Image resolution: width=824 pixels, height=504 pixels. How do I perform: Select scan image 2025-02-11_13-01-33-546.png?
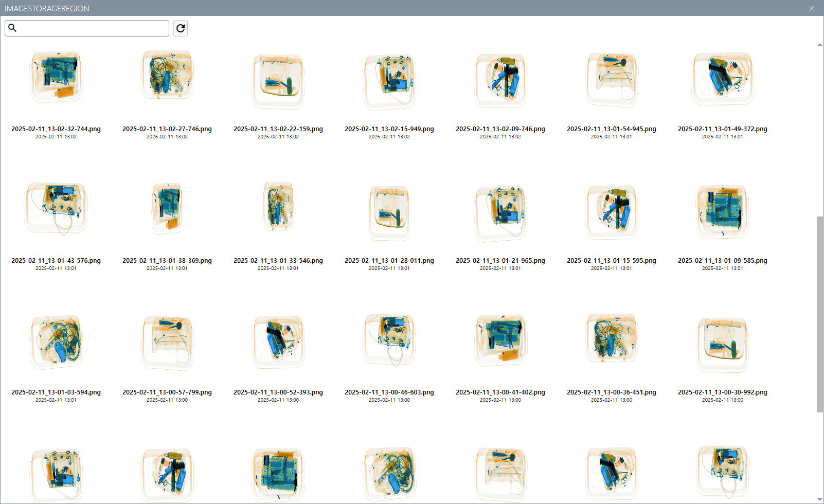[x=278, y=207]
